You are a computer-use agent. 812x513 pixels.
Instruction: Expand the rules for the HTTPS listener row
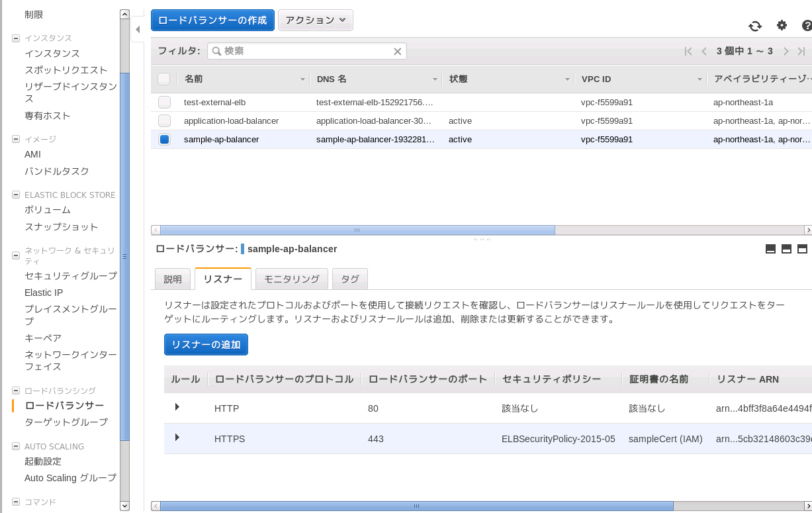[x=177, y=438]
